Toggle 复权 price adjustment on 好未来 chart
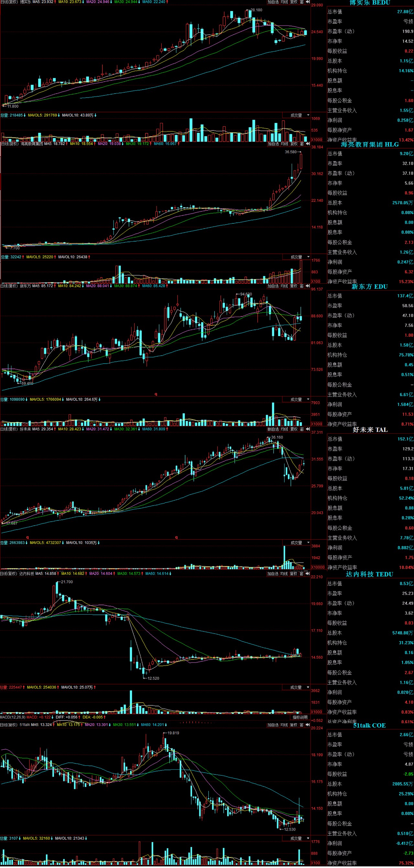Screen dimensions: 414x868 point(294,429)
